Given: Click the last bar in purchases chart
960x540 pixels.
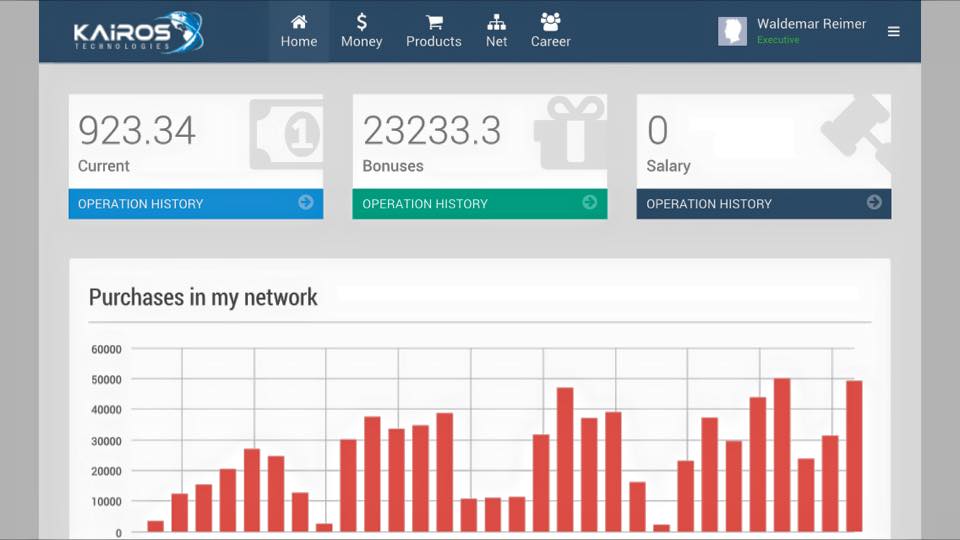Looking at the screenshot, I should pos(854,455).
